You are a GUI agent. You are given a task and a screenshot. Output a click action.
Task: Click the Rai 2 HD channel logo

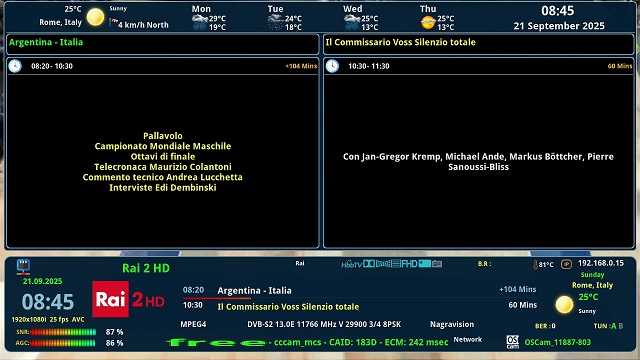tap(128, 300)
